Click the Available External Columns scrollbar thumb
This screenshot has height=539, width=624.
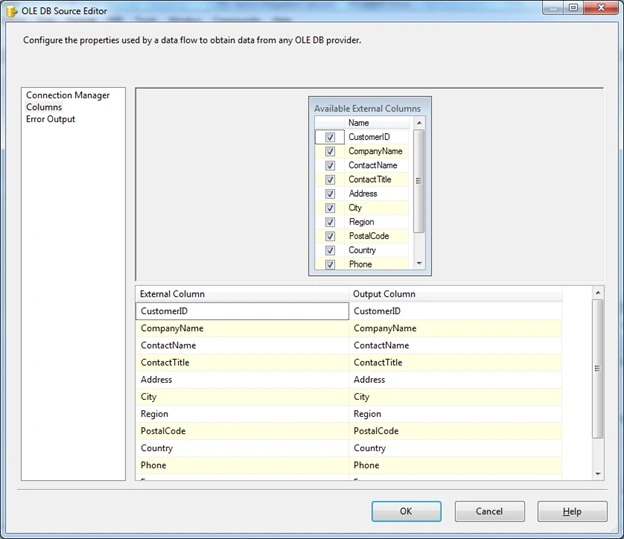coord(419,181)
